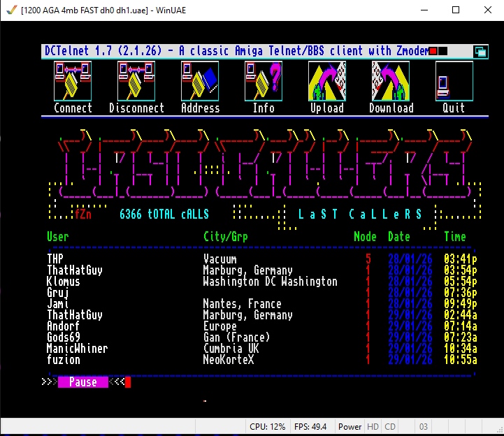This screenshot has height=436, width=504.
Task: Click the CD indicator in status bar
Action: click(390, 427)
